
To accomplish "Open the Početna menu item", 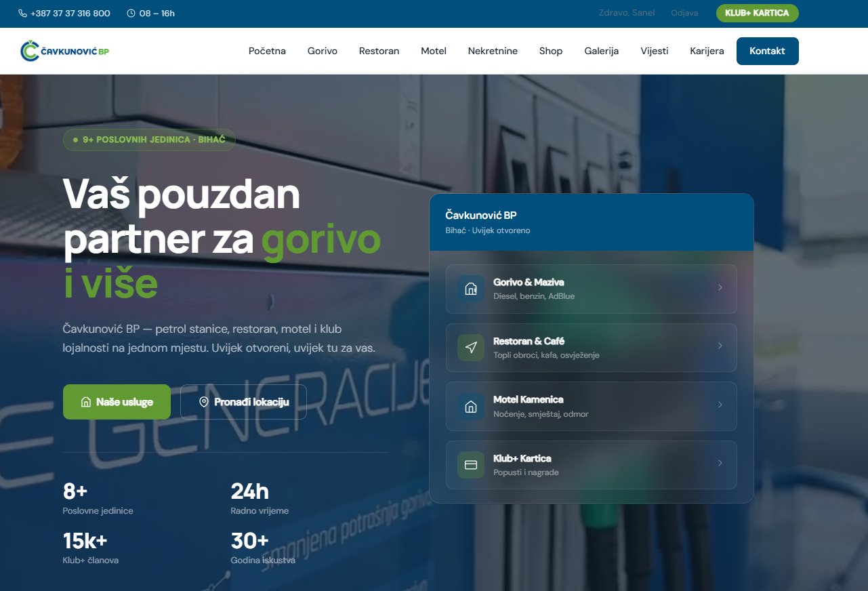I will [267, 51].
